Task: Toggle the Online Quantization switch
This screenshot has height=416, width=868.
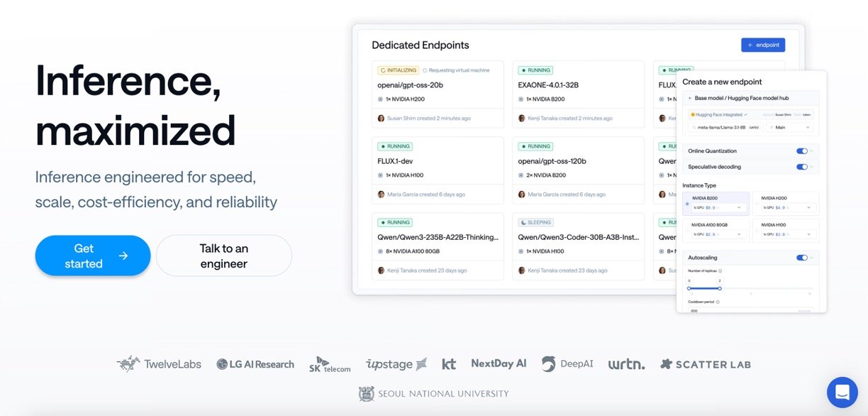Action: tap(801, 151)
